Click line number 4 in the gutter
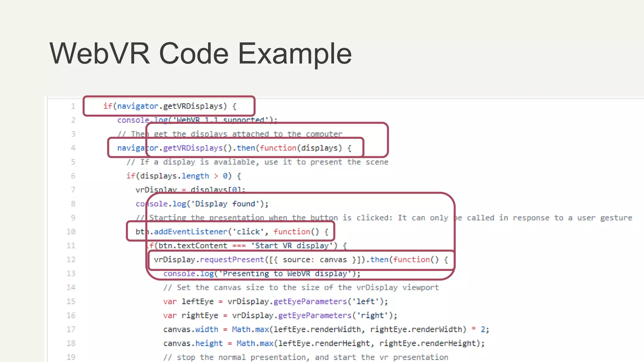This screenshot has width=644, height=362. 73,148
